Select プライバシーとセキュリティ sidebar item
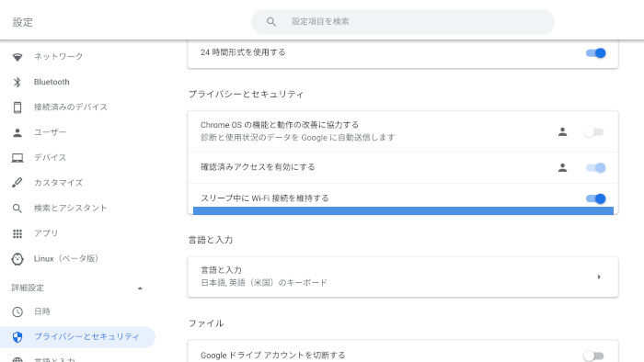Screen dimensions: 644x362 pos(77,337)
